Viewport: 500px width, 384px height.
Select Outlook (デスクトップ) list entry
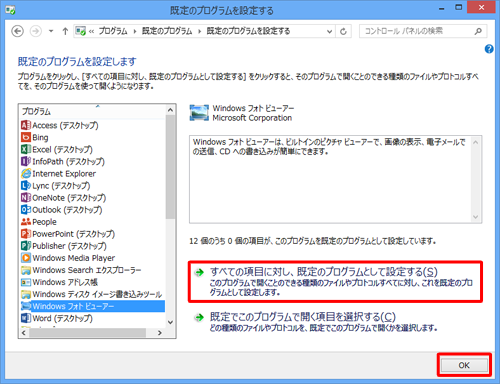93,210
